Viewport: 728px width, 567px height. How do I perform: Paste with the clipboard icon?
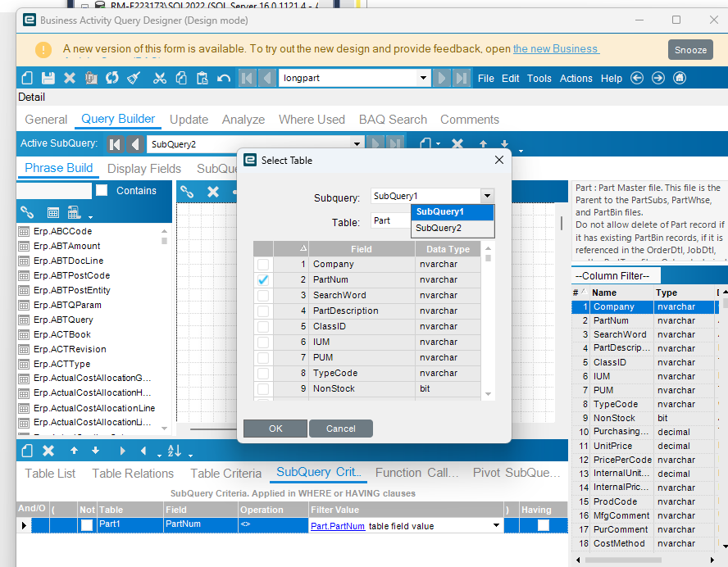[202, 78]
